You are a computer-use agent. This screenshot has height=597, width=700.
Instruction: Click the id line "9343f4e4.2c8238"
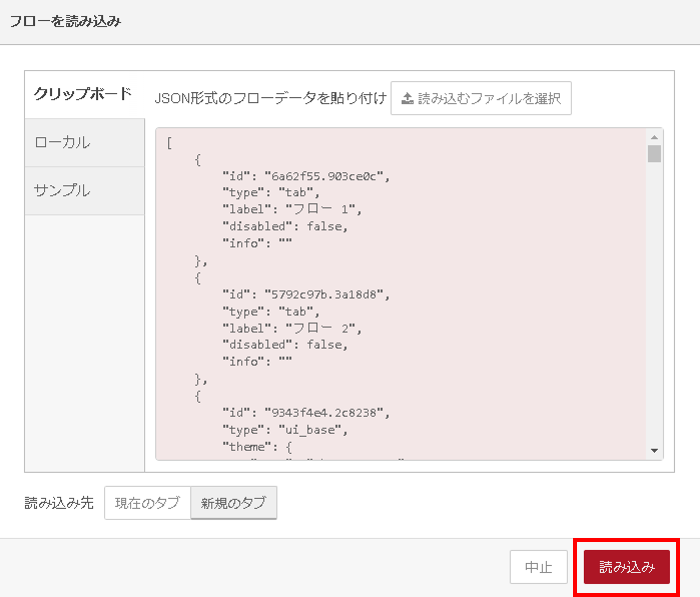[x=306, y=413]
